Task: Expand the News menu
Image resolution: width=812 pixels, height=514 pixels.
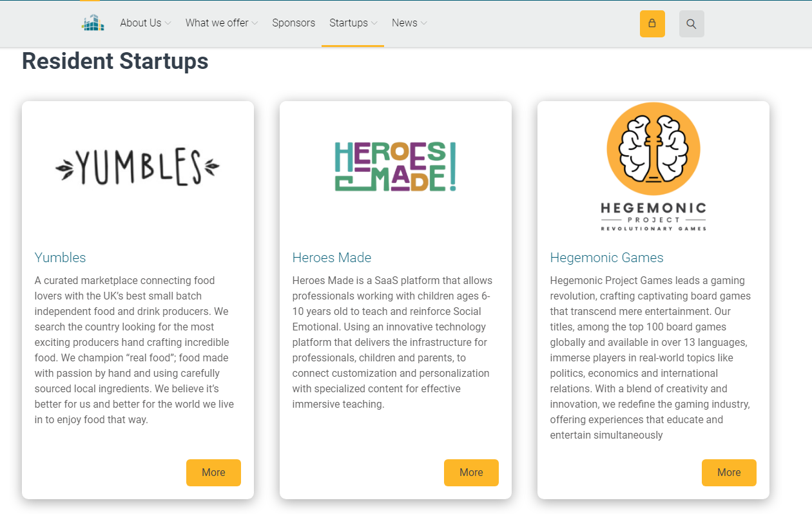Action: coord(409,23)
